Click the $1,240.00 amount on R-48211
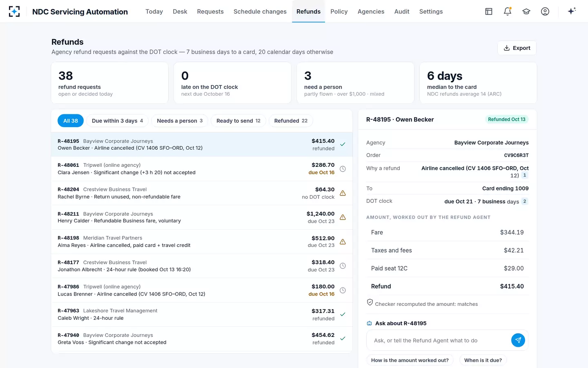588x368 pixels. coord(321,214)
